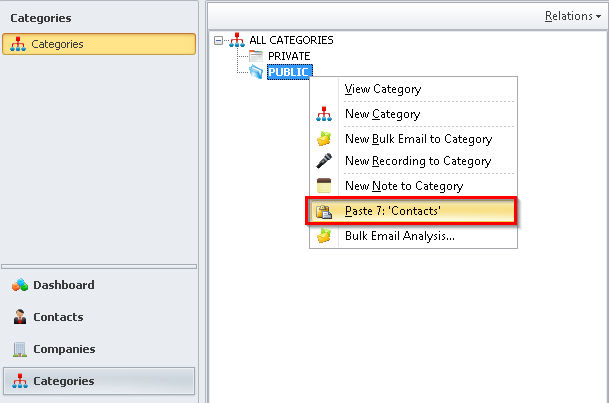Select the PRIVATE tree item label
Viewport: 609px width, 403px height.
pyautogui.click(x=289, y=56)
